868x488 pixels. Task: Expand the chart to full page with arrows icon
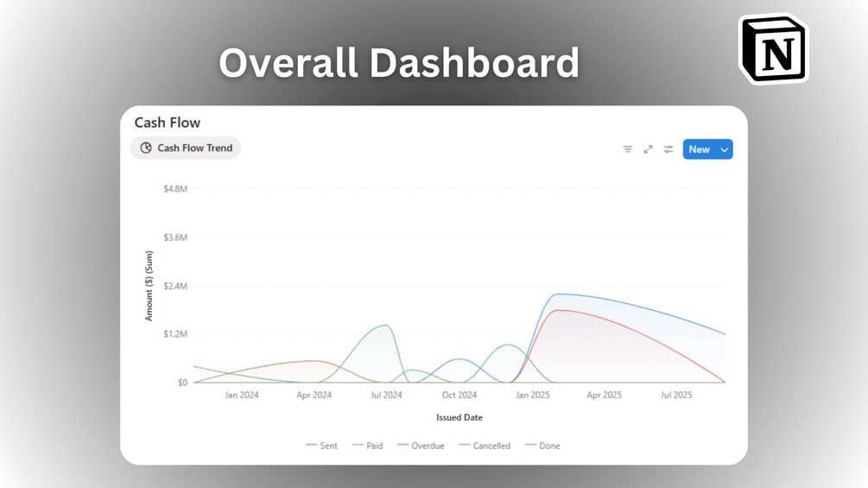[x=649, y=149]
